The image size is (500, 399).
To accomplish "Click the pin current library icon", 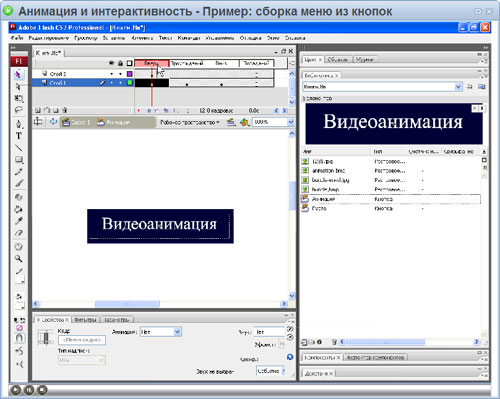I will coord(469,87).
